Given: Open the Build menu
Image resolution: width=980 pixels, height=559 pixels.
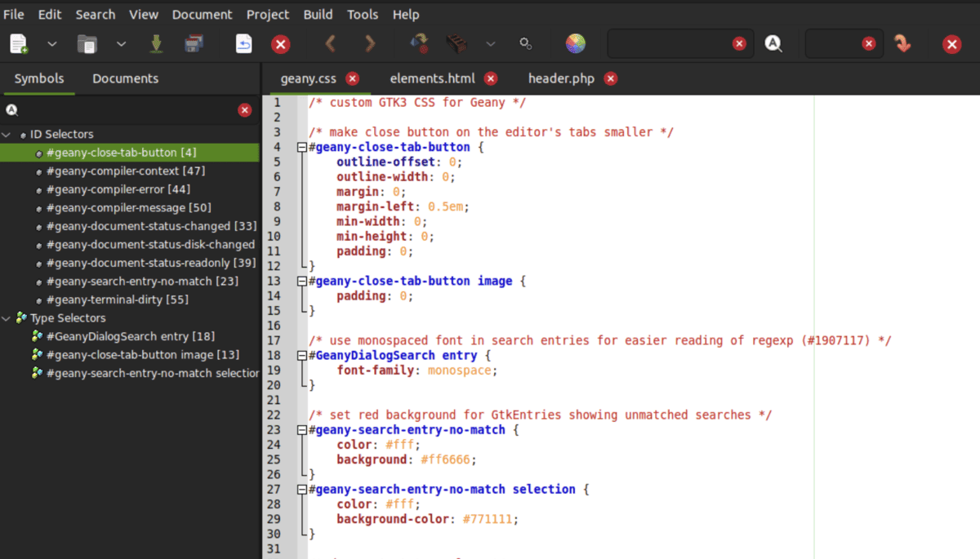Looking at the screenshot, I should pos(318,14).
